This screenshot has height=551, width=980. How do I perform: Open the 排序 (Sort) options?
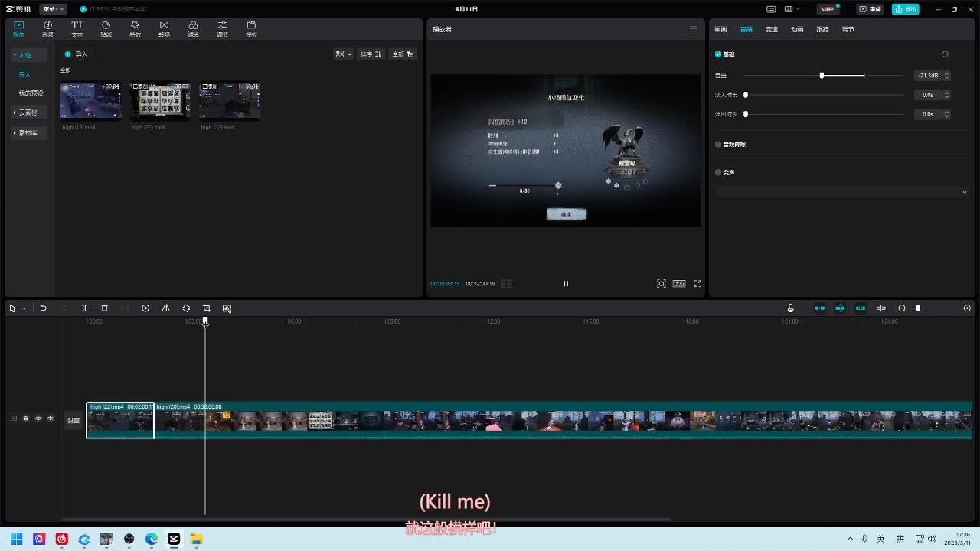(x=371, y=54)
